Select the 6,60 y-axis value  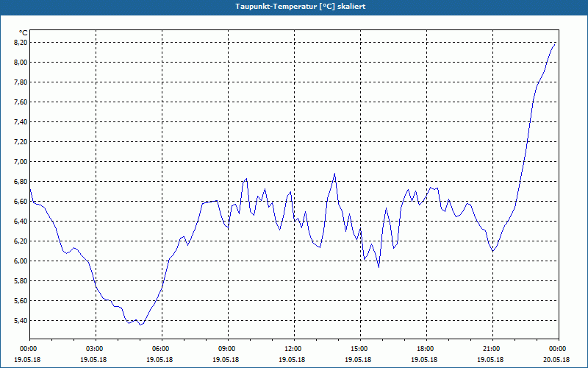(x=21, y=202)
